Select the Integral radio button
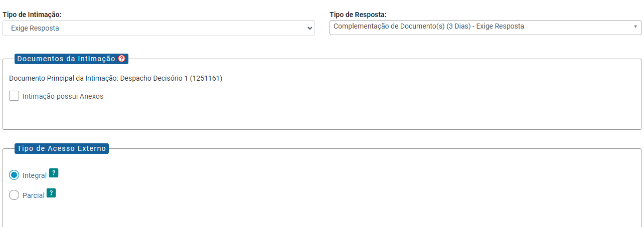The image size is (644, 227). tap(14, 175)
